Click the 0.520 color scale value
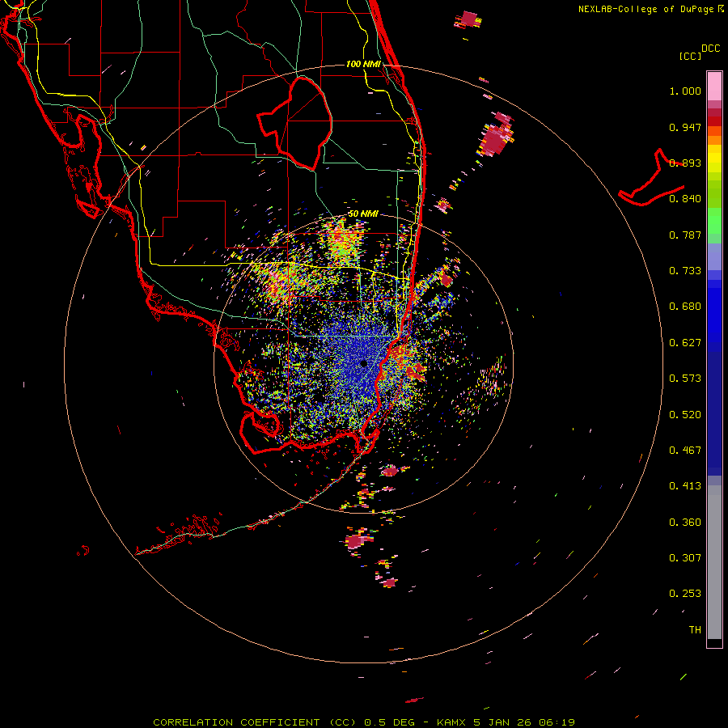The width and height of the screenshot is (728, 728). (x=685, y=415)
